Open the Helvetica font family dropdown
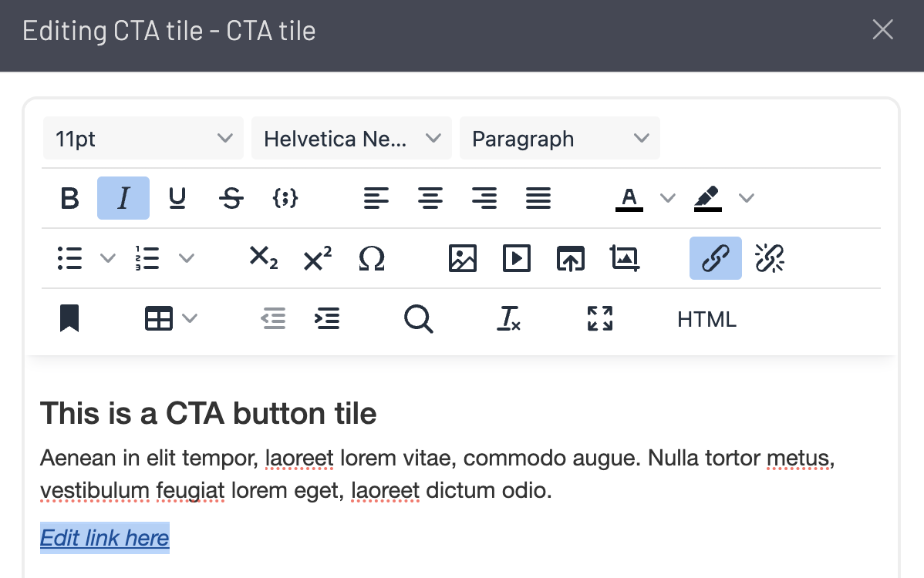 352,139
